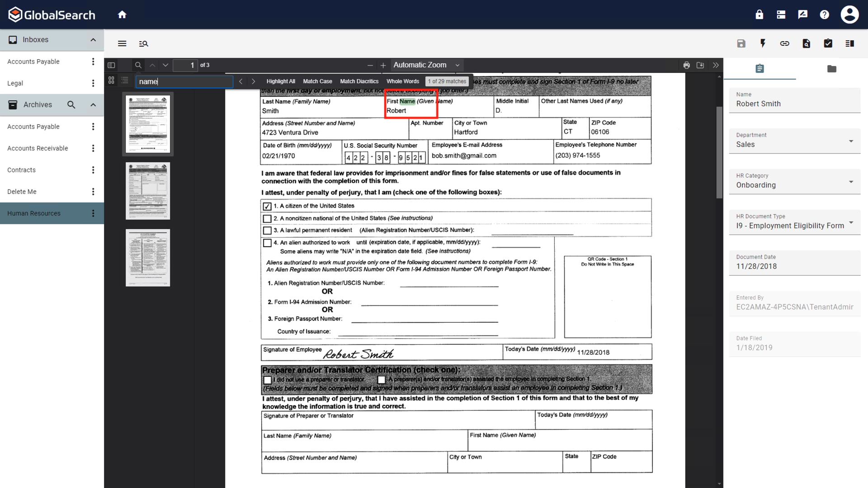Viewport: 868px width, 488px height.
Task: Switch to the folder browse panel icon
Action: [x=832, y=69]
